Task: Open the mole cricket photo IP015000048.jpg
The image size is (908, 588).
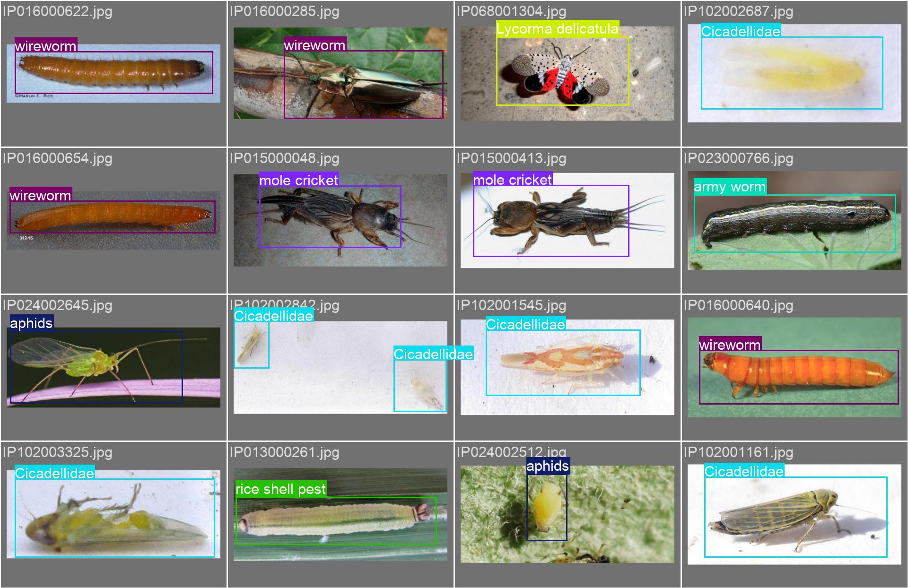Action: point(340,220)
